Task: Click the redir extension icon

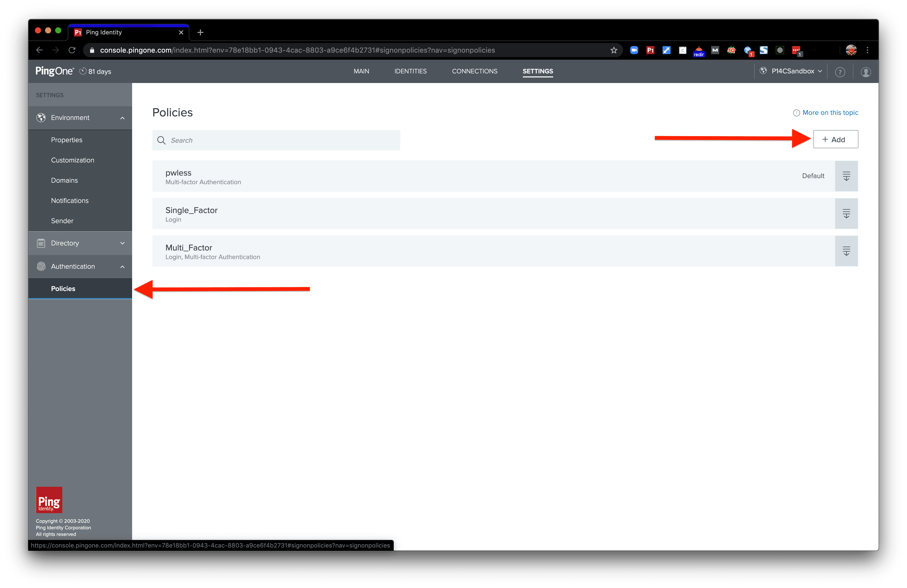Action: (x=699, y=51)
